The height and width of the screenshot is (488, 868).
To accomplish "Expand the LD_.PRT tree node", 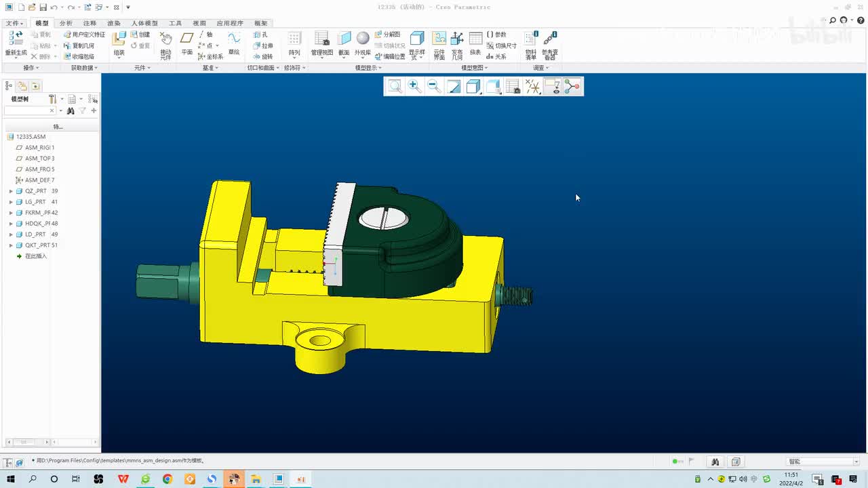I will 11,235.
